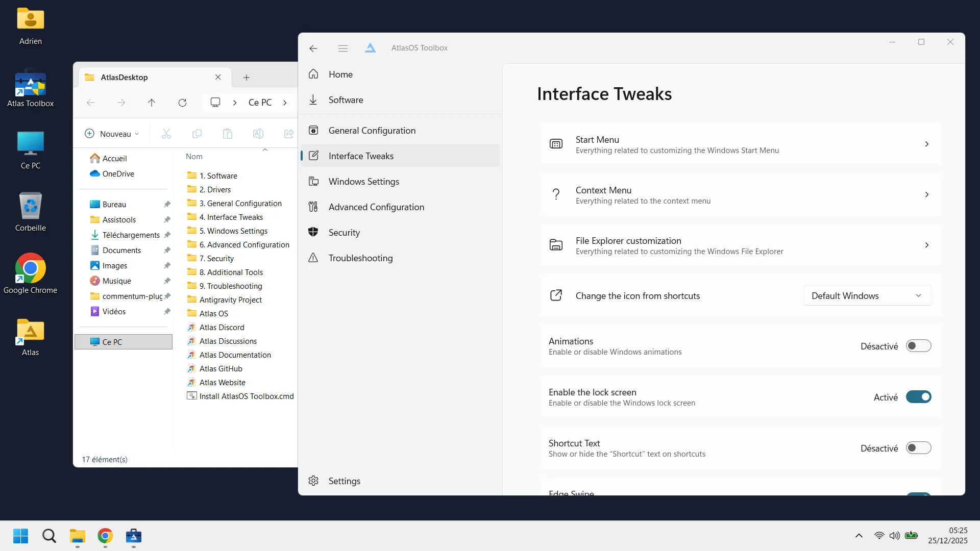The width and height of the screenshot is (980, 551).
Task: Expand the Context Menu options
Action: tap(927, 194)
